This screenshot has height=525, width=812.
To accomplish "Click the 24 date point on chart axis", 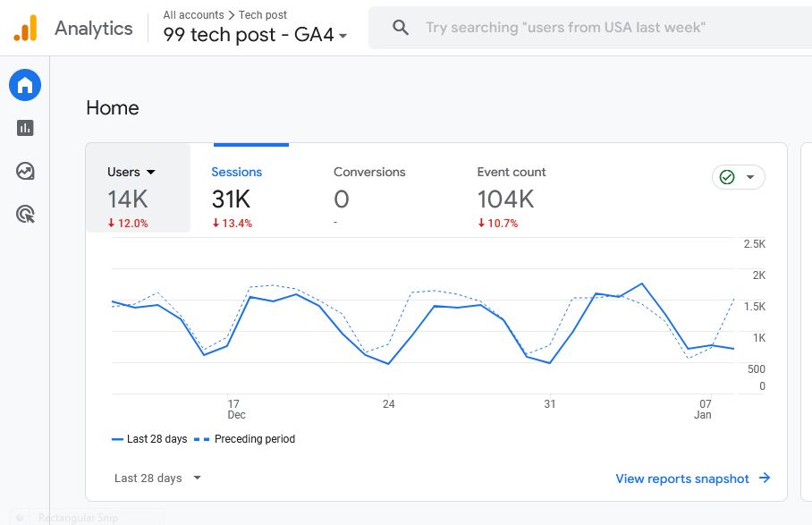I will 388,404.
